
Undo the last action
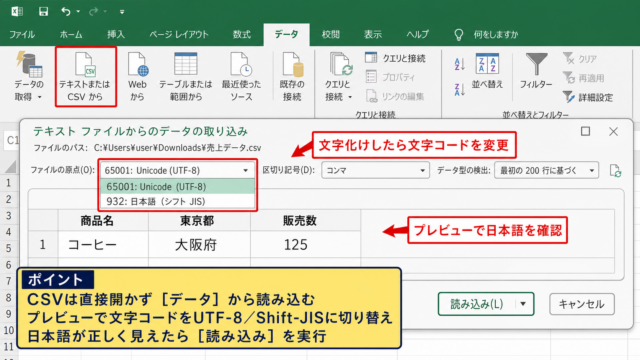pyautogui.click(x=66, y=11)
